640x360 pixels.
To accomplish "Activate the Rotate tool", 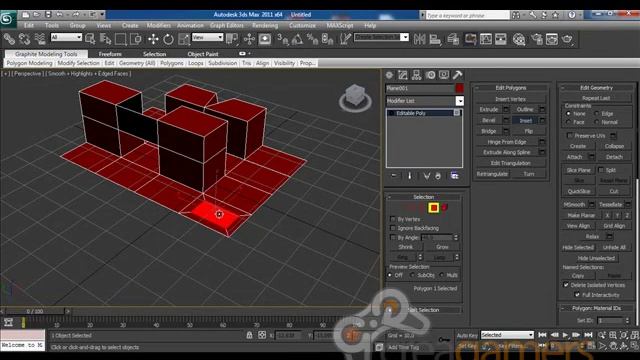I will [168, 39].
